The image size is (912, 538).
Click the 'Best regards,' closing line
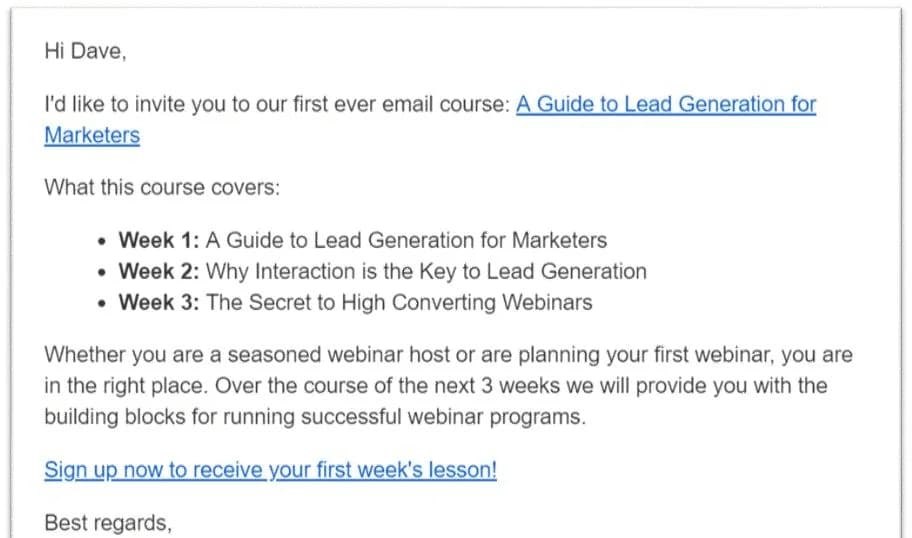(108, 522)
